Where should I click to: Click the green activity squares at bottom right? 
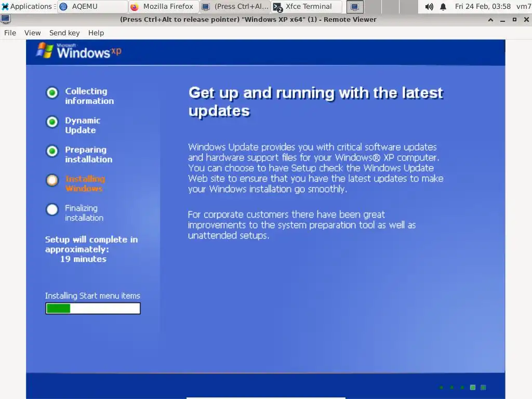[x=463, y=387]
